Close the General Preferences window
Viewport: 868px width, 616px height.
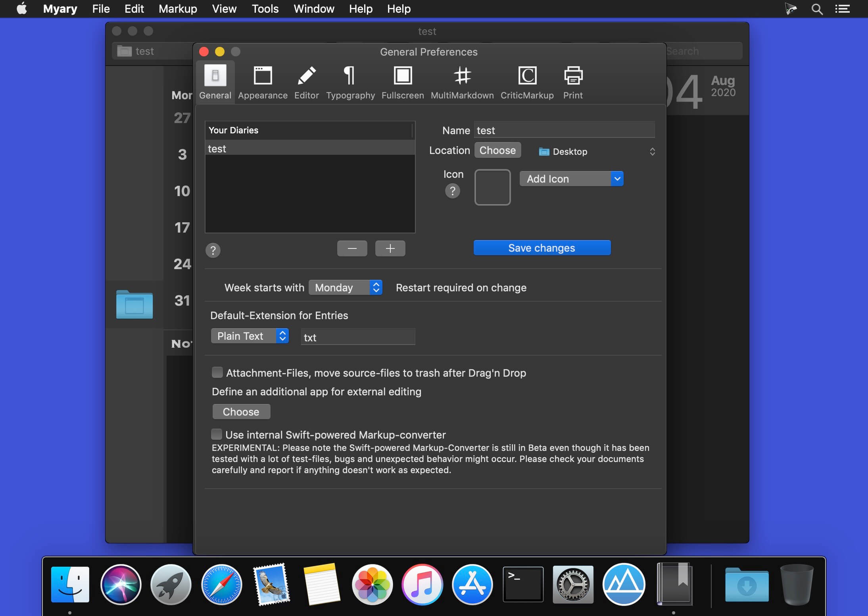[x=204, y=52]
